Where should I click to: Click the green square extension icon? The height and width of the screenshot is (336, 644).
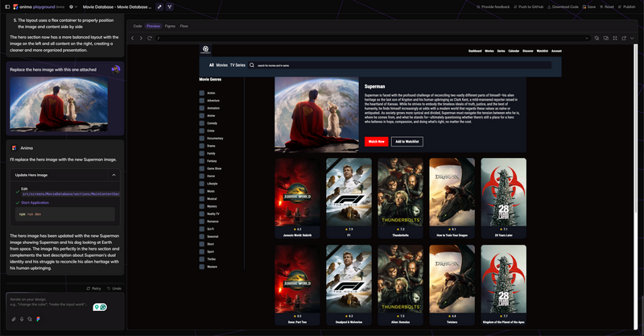click(104, 307)
